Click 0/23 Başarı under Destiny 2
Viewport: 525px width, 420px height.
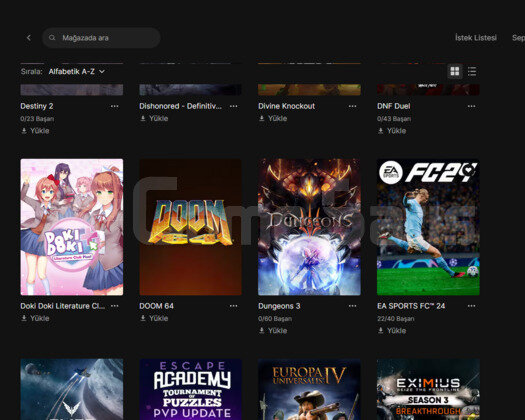coord(37,119)
